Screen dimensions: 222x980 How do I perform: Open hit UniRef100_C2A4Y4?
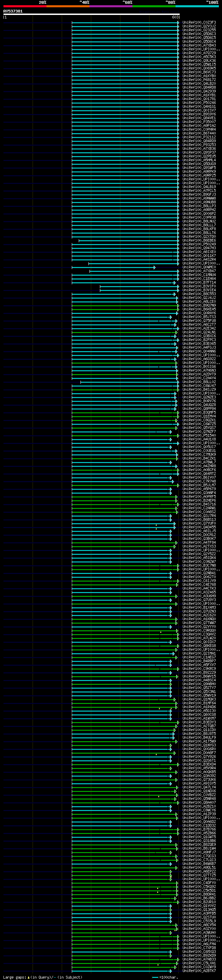(199, 378)
